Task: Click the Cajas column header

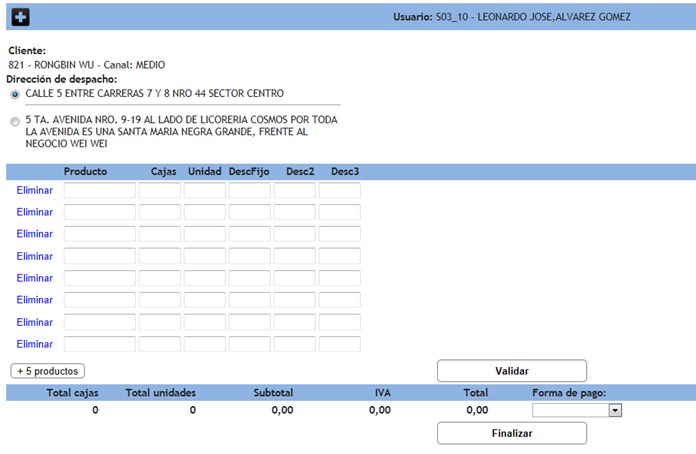Action: pyautogui.click(x=163, y=172)
